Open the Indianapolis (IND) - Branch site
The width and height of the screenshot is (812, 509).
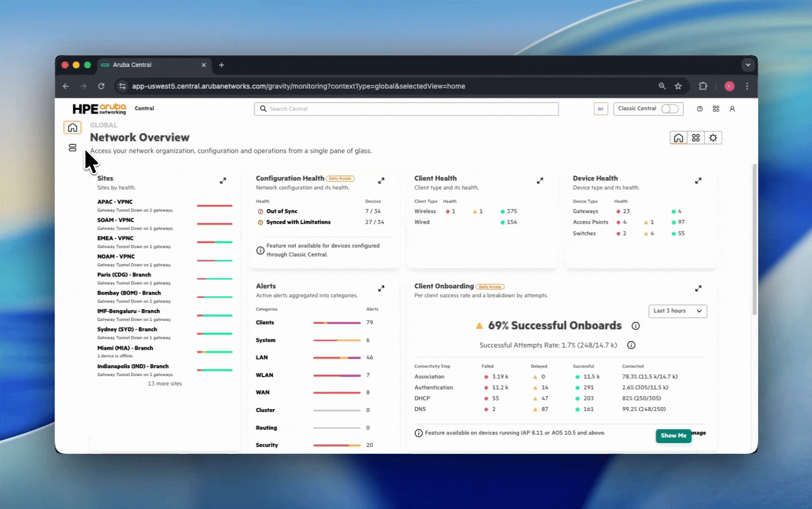(133, 366)
